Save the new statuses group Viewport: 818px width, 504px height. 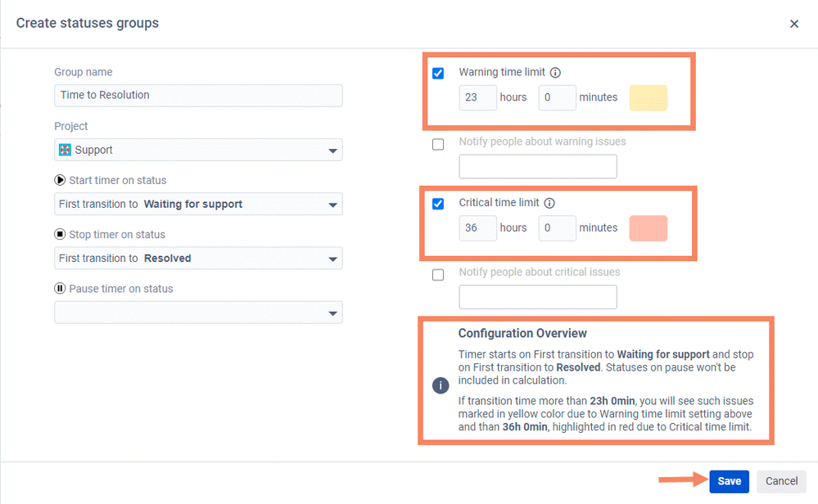(728, 481)
